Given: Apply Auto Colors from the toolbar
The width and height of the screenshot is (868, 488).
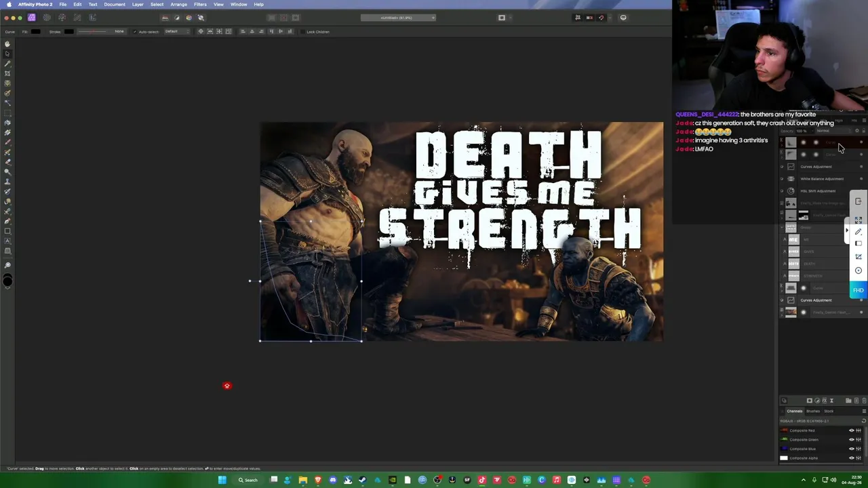Looking at the screenshot, I should [189, 18].
